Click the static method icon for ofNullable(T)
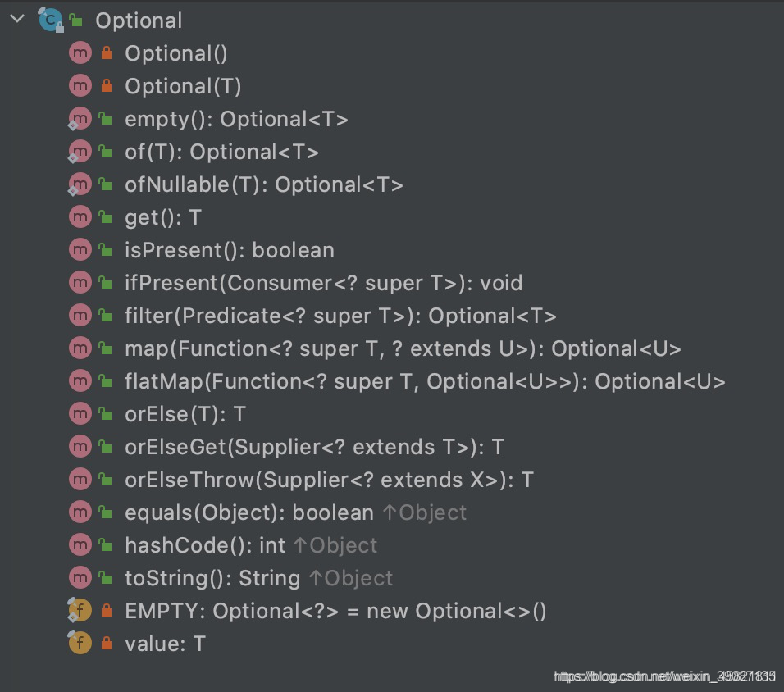This screenshot has width=784, height=692. coord(80,184)
